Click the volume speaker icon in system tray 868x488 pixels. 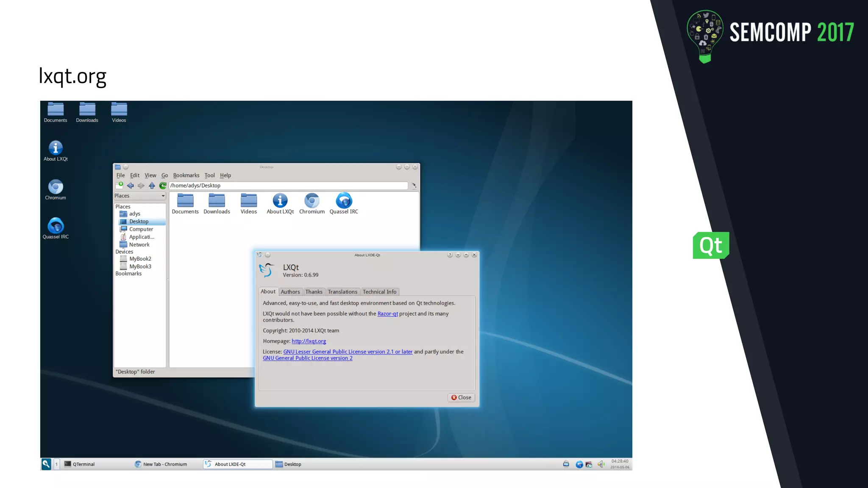pos(601,464)
